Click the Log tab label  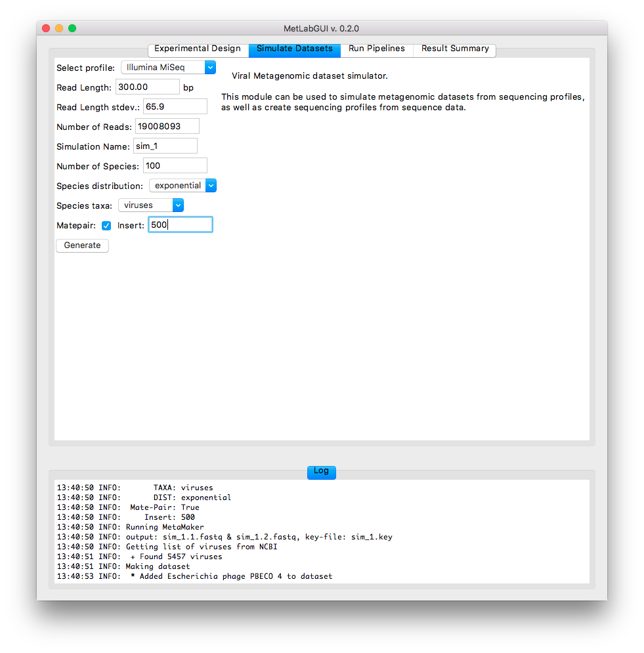(x=321, y=471)
